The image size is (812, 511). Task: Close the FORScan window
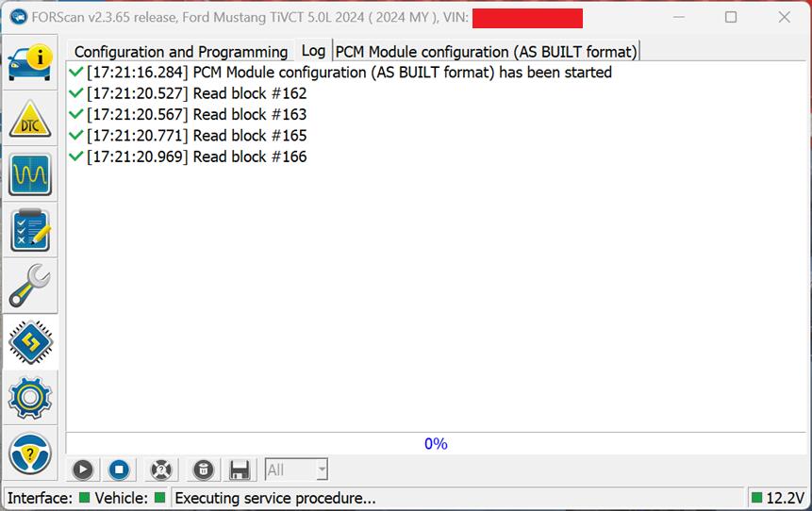784,17
